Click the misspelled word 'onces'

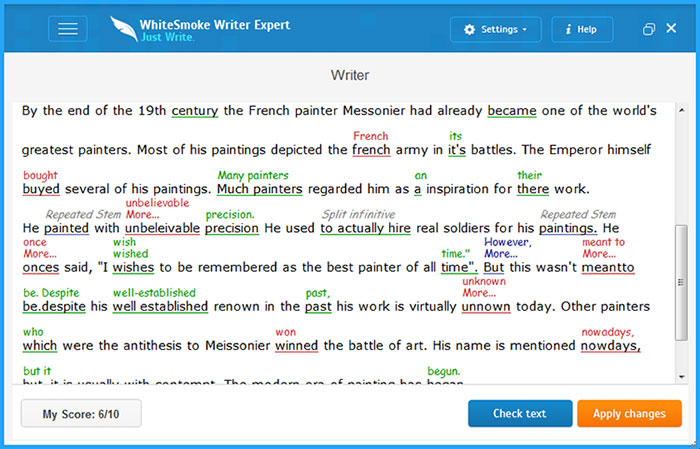tap(41, 267)
